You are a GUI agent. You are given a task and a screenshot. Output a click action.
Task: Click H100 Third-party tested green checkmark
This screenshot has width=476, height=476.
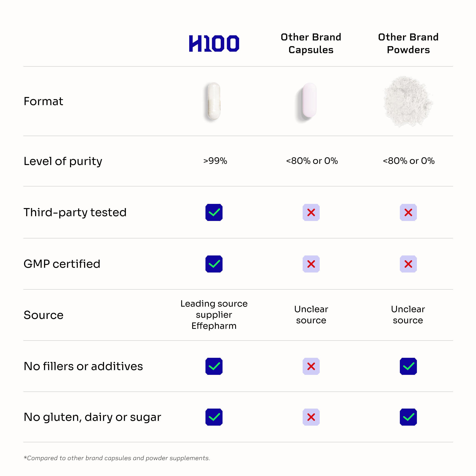coord(214,212)
